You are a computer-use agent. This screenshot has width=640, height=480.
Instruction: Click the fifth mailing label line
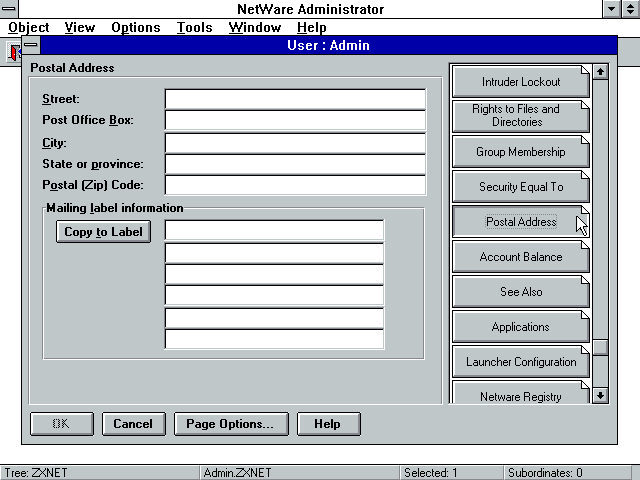pyautogui.click(x=274, y=318)
